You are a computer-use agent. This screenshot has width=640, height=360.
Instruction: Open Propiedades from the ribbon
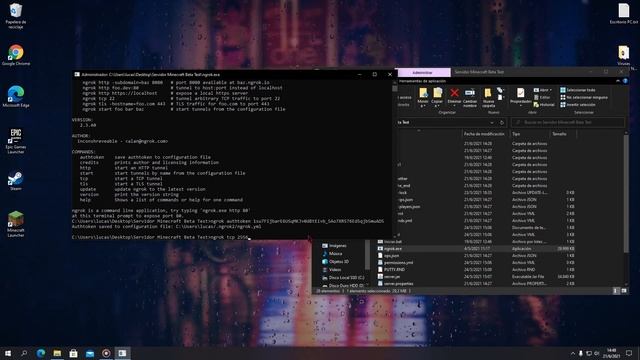[520, 97]
